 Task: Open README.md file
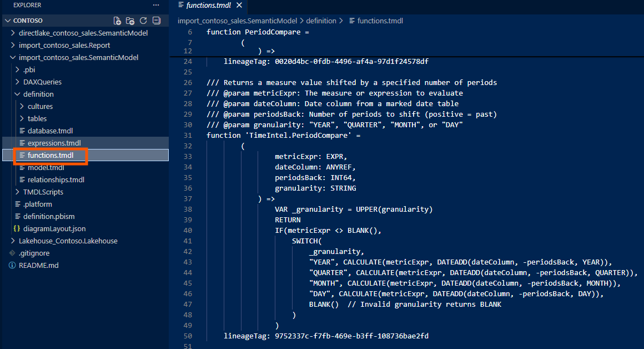pos(39,266)
